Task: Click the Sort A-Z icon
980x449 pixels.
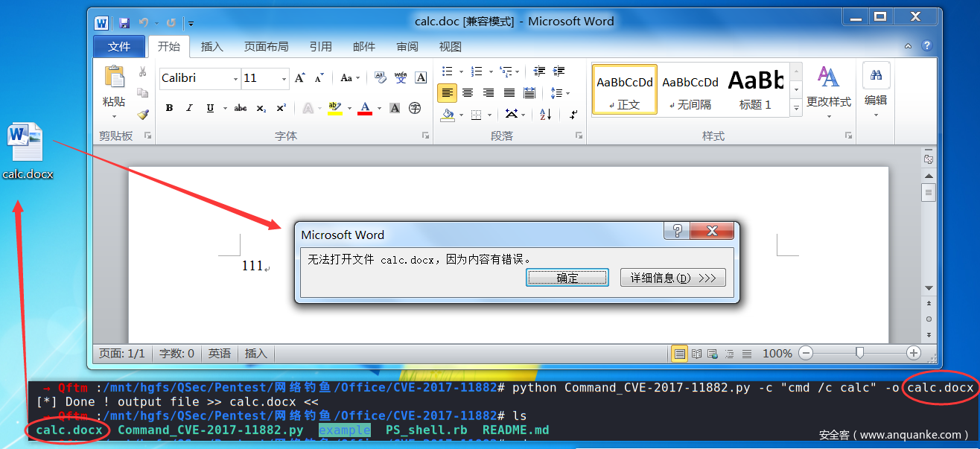Action: 544,114
